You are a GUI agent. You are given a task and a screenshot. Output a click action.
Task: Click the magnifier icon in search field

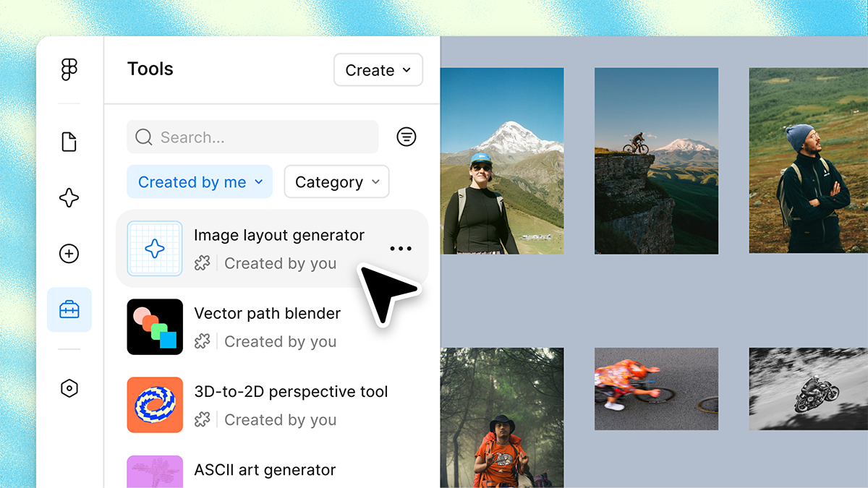pyautogui.click(x=144, y=137)
